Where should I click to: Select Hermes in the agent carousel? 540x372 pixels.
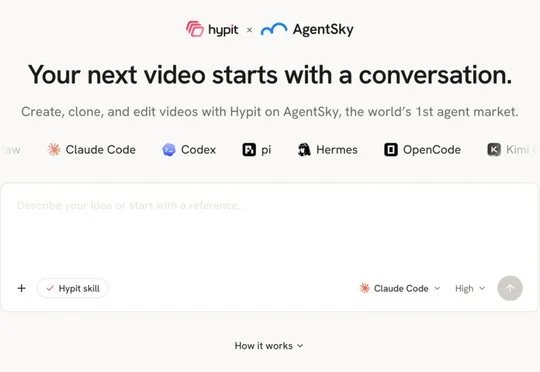[328, 149]
